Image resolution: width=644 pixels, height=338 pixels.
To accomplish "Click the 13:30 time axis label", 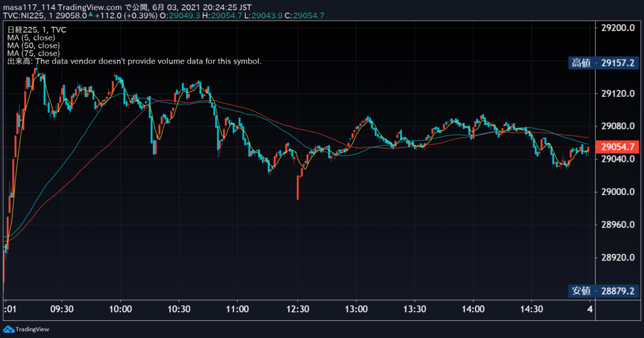I will [x=415, y=309].
